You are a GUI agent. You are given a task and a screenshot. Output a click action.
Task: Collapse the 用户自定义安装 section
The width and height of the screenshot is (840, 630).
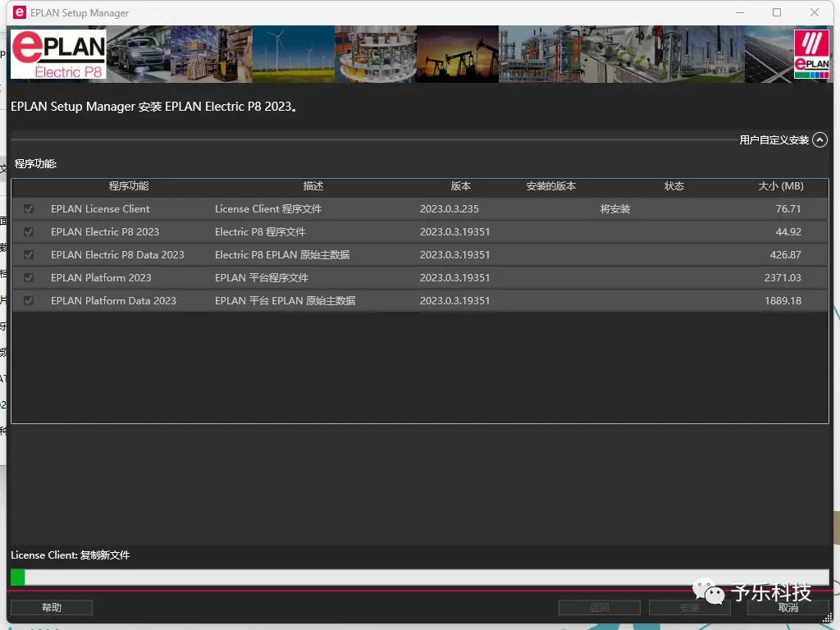click(819, 139)
